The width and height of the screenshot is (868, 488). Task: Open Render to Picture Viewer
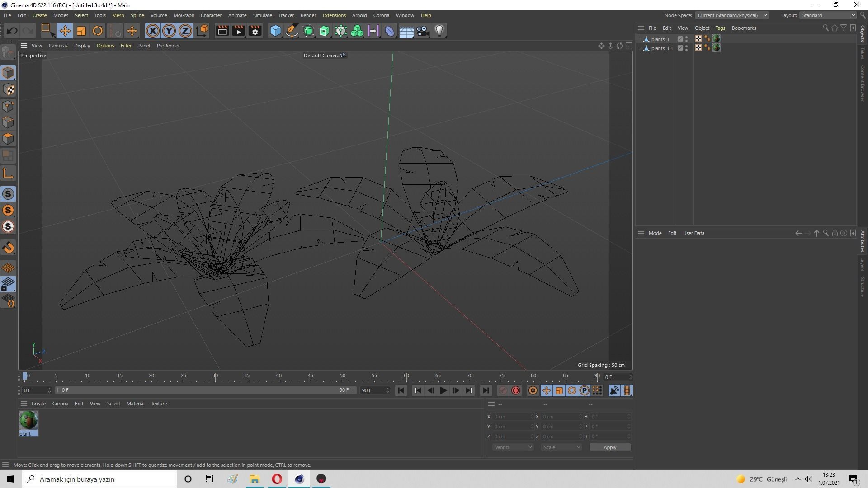(x=238, y=31)
